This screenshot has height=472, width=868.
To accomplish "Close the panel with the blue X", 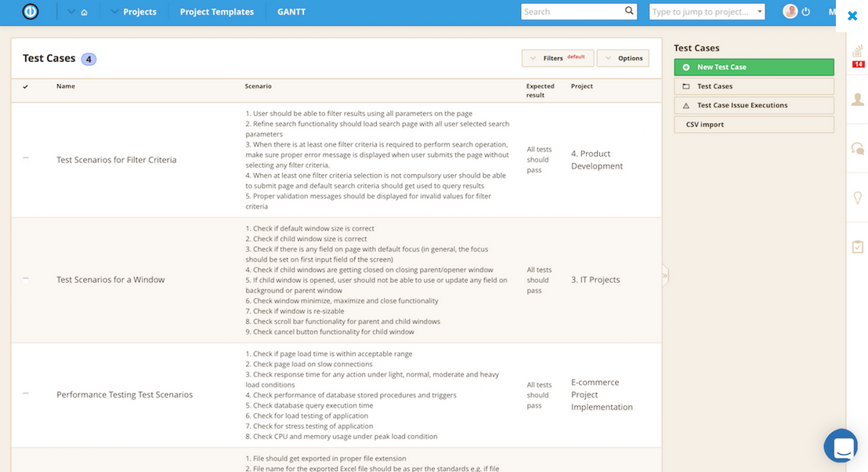I will click(852, 16).
